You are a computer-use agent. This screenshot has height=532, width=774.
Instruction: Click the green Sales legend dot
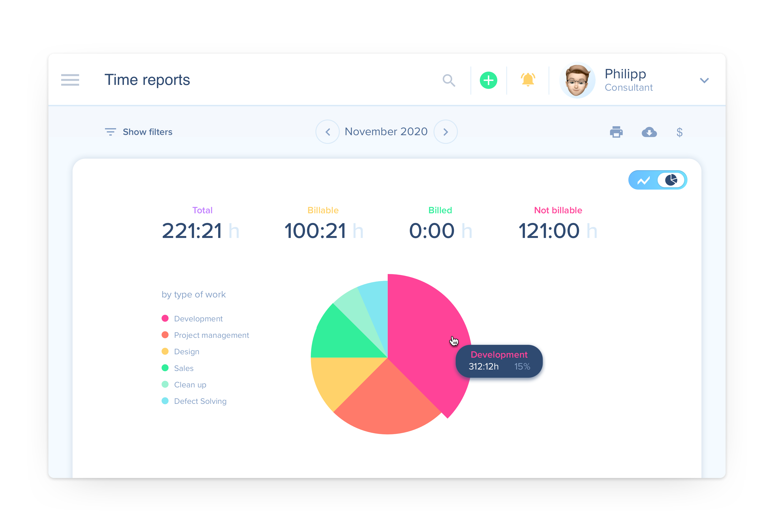pyautogui.click(x=165, y=368)
